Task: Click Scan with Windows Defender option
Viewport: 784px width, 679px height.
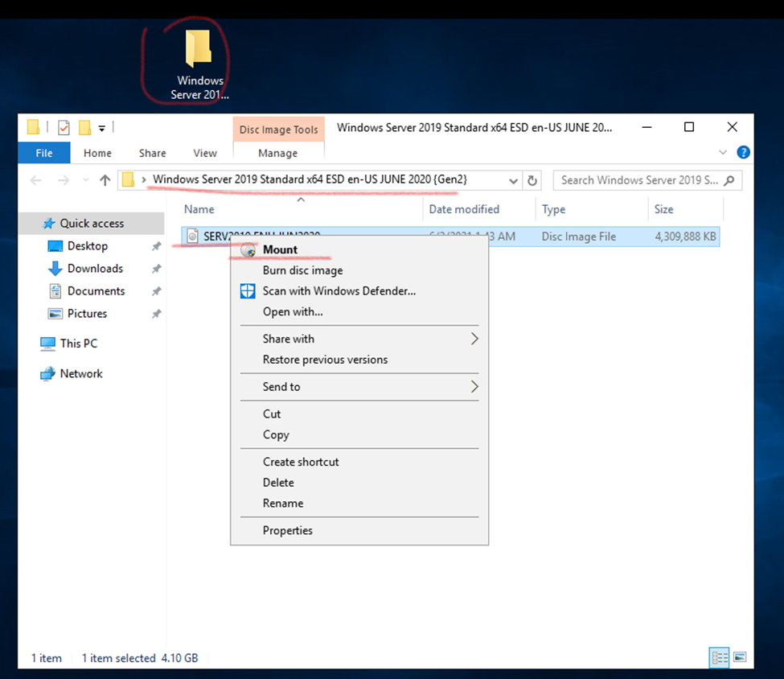Action: (x=339, y=291)
